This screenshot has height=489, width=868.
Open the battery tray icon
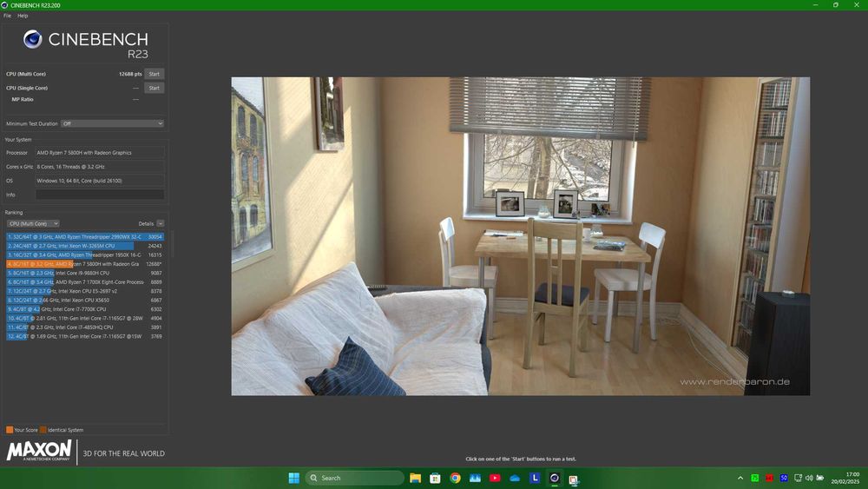point(820,478)
